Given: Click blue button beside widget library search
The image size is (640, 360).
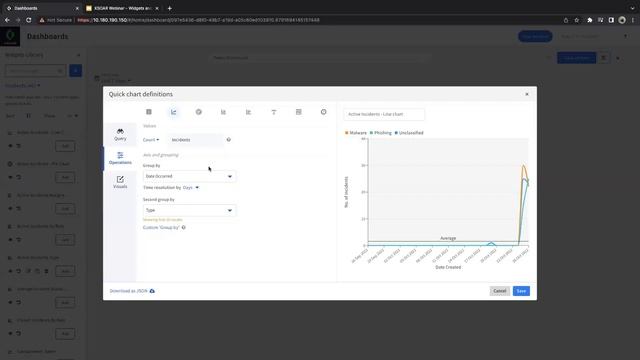Looking at the screenshot, I should tap(76, 71).
